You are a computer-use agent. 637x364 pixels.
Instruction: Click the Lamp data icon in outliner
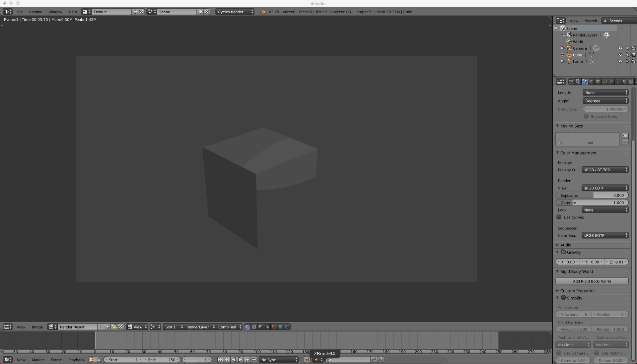(592, 61)
